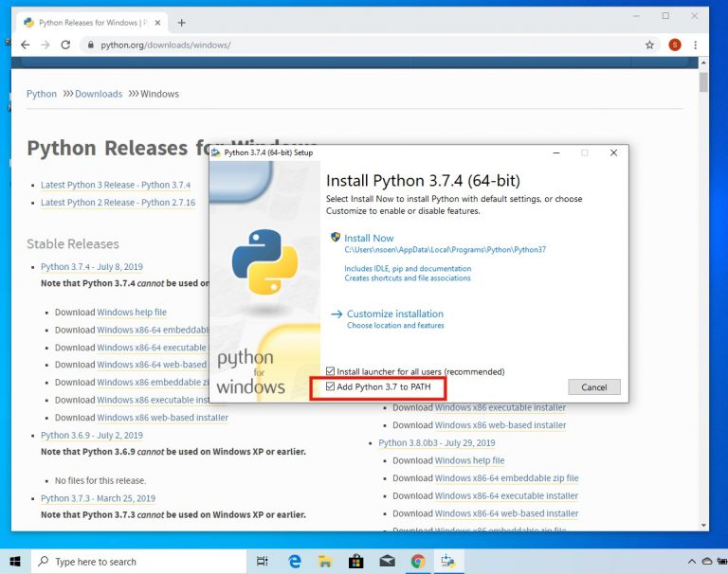The height and width of the screenshot is (574, 728).
Task: Open the Latest Python 3 Release link
Action: tap(116, 185)
